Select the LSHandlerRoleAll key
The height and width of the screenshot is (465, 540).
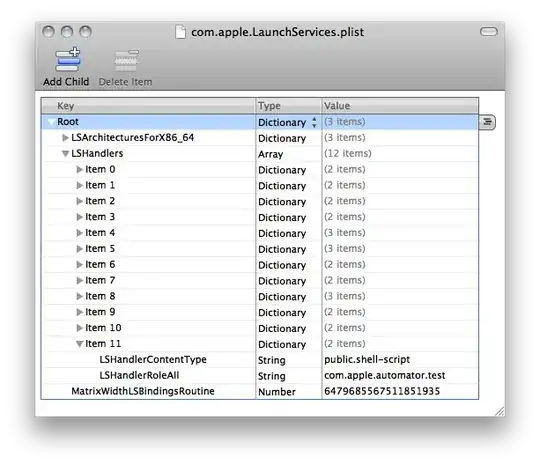pyautogui.click(x=139, y=375)
